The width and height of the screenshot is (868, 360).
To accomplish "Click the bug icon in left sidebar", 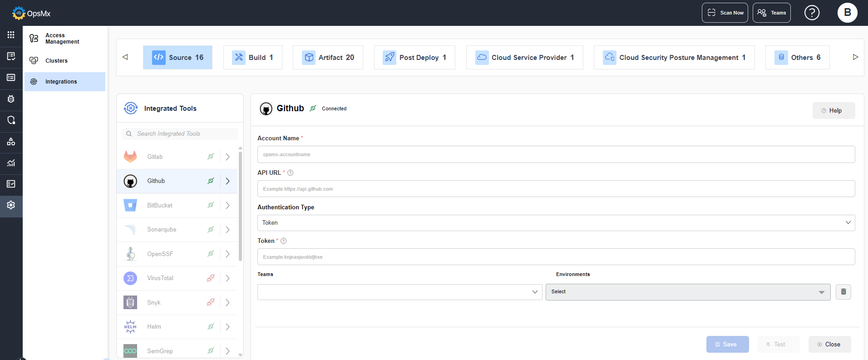I will pyautogui.click(x=11, y=99).
